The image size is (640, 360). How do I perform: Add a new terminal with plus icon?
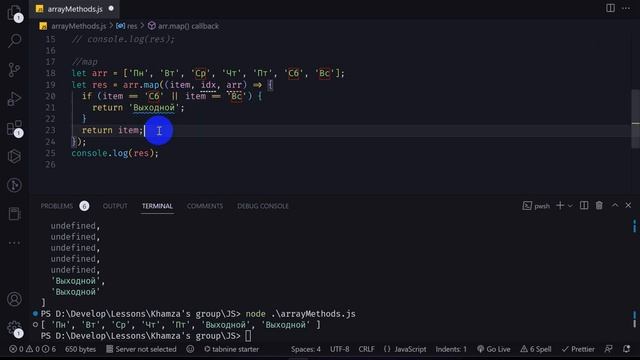tap(560, 206)
